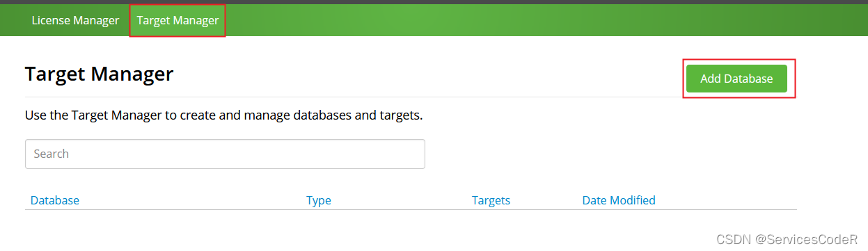Sort list by Date Modified column
The height and width of the screenshot is (251, 868).
coord(619,200)
